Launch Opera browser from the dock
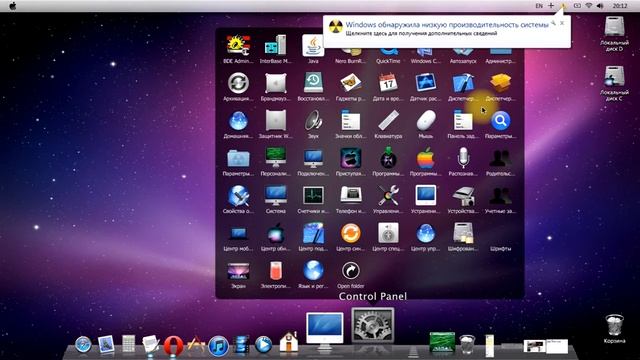 point(173,345)
